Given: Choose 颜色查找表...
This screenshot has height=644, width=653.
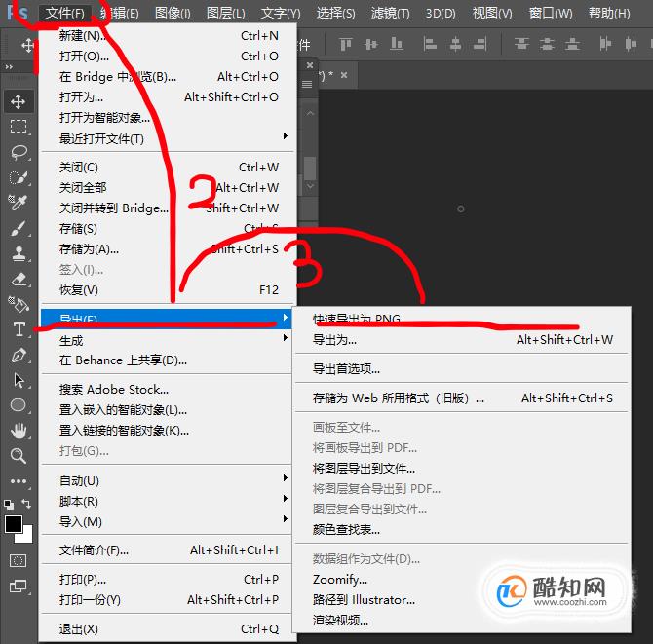Looking at the screenshot, I should click(461, 529).
